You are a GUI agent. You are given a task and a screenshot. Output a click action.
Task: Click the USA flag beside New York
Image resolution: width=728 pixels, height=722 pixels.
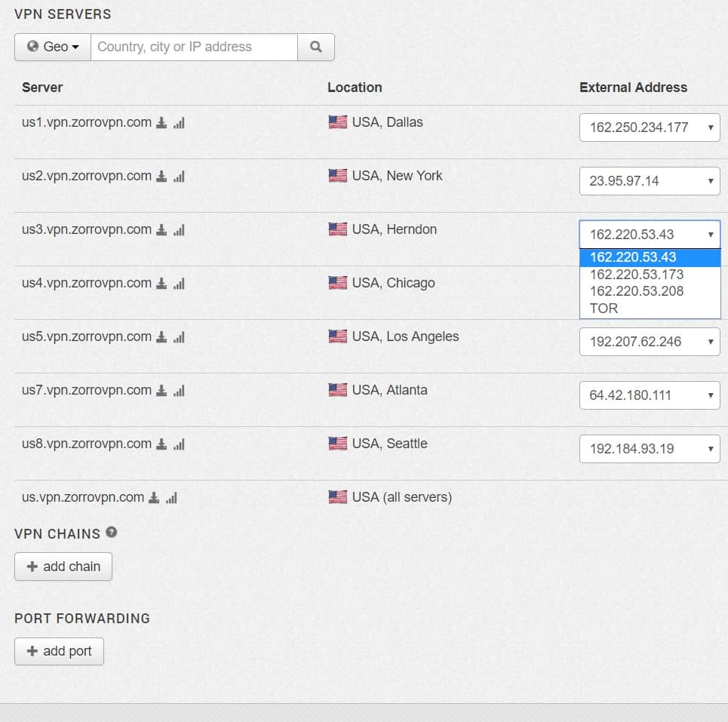pyautogui.click(x=337, y=176)
